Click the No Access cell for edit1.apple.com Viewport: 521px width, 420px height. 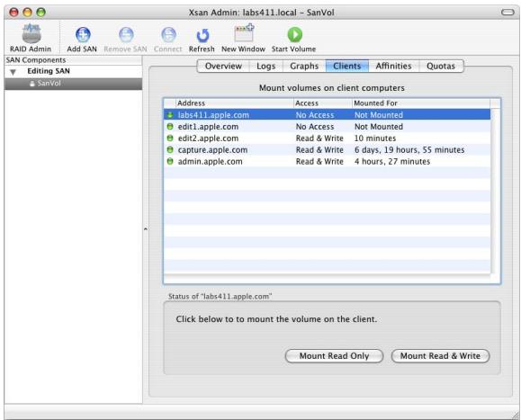(x=315, y=127)
